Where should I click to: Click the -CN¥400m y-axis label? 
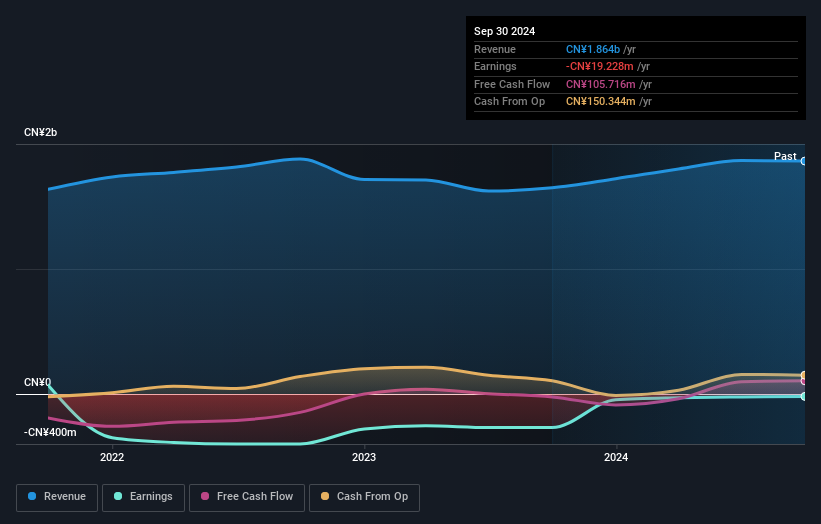50,432
